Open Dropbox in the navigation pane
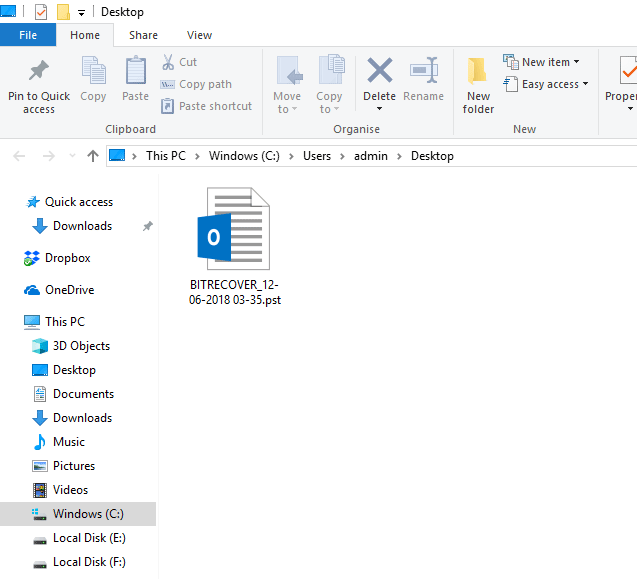637x579 pixels. click(x=57, y=258)
